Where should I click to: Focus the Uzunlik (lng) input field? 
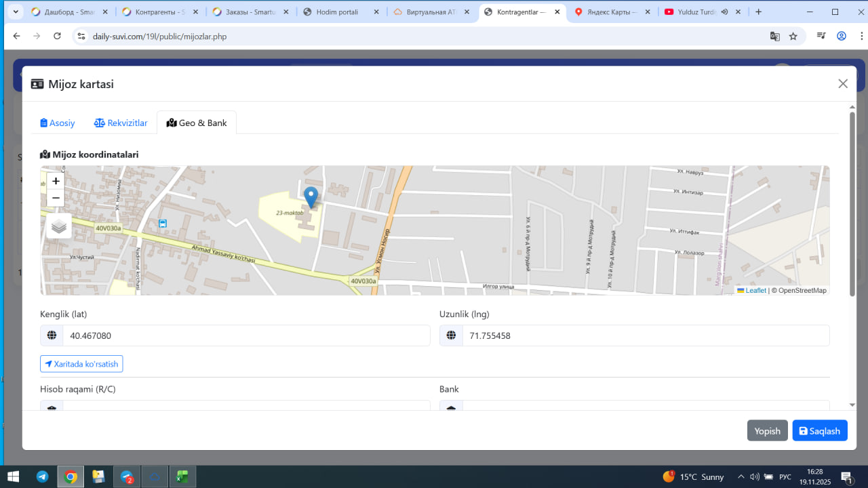[646, 335]
